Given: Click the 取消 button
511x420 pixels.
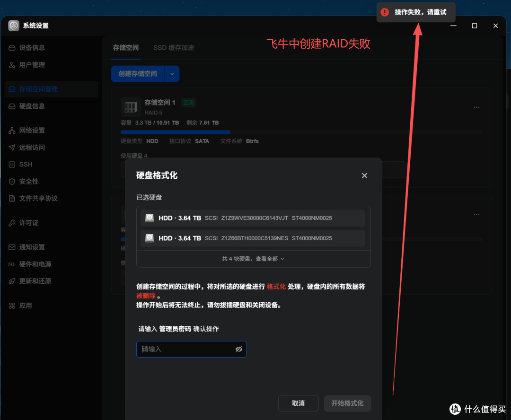Looking at the screenshot, I should (x=298, y=403).
